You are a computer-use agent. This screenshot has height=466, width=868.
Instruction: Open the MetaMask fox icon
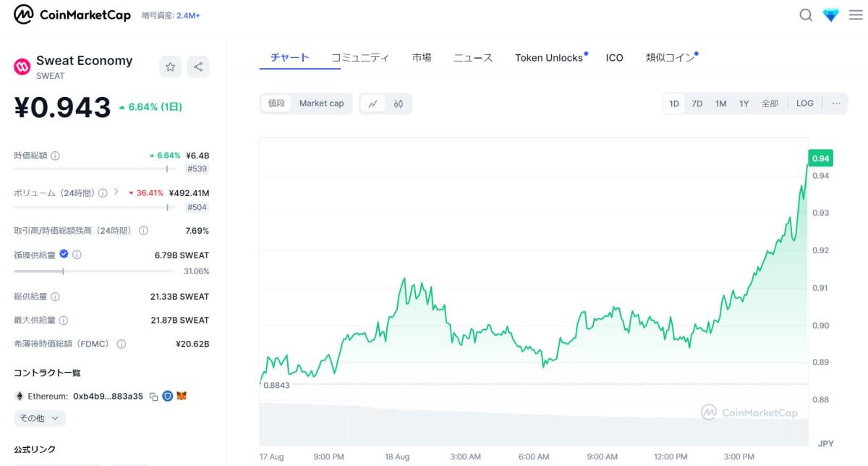[x=182, y=397]
